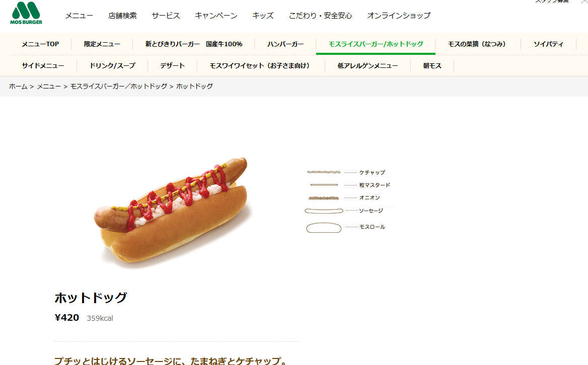Open こだわり・安全安心 page
This screenshot has width=588, height=365.
[x=320, y=16]
